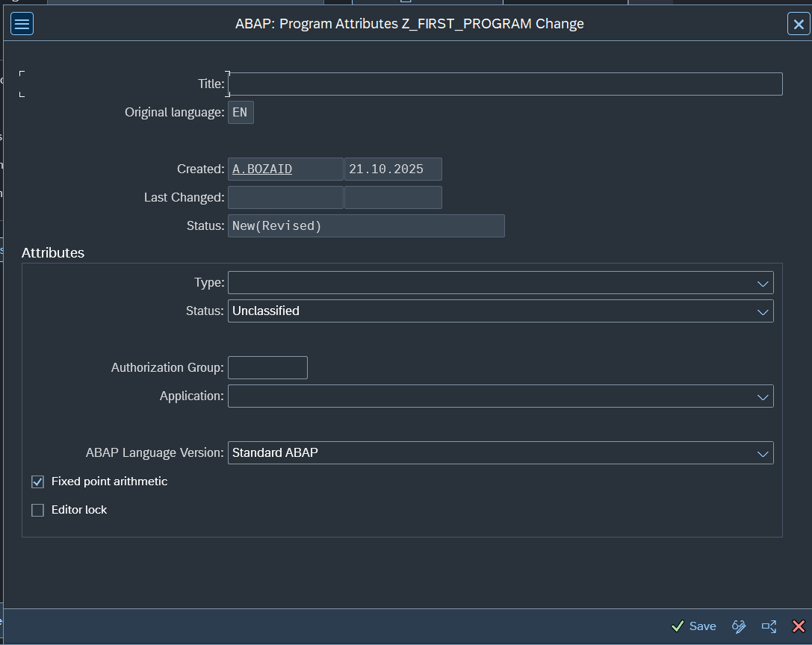Click the red X cancel icon
Image resolution: width=812 pixels, height=645 pixels.
tap(798, 626)
